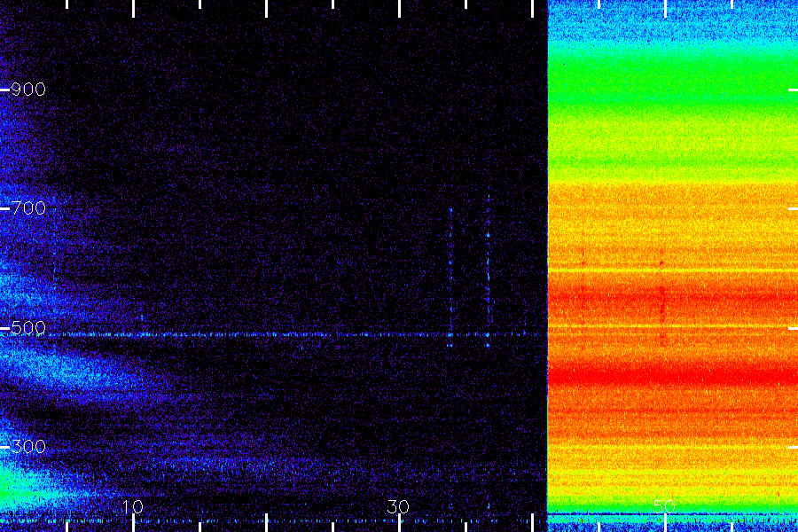Click the 30 label on the horizontal axis

pyautogui.click(x=398, y=506)
